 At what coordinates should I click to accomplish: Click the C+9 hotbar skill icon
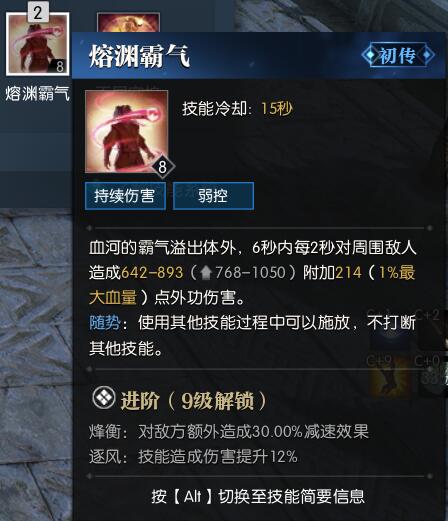coord(389,378)
